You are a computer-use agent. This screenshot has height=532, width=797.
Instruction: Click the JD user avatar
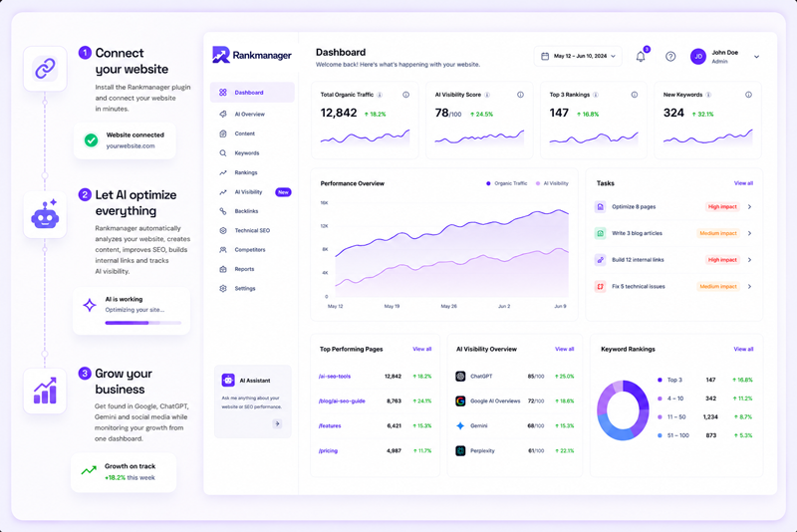698,57
